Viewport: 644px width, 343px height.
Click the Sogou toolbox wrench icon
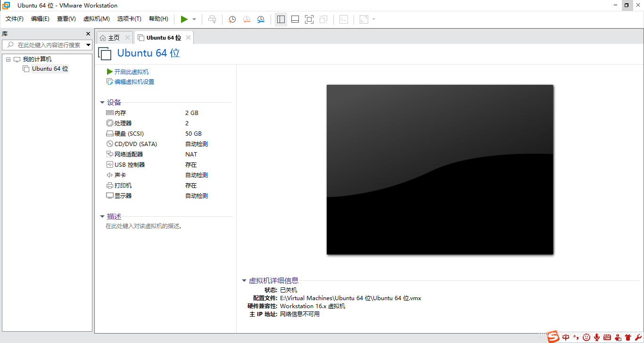[x=638, y=337]
